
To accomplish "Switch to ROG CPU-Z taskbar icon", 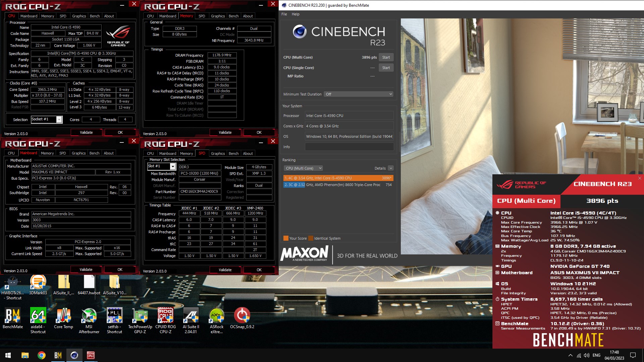I will point(91,355).
